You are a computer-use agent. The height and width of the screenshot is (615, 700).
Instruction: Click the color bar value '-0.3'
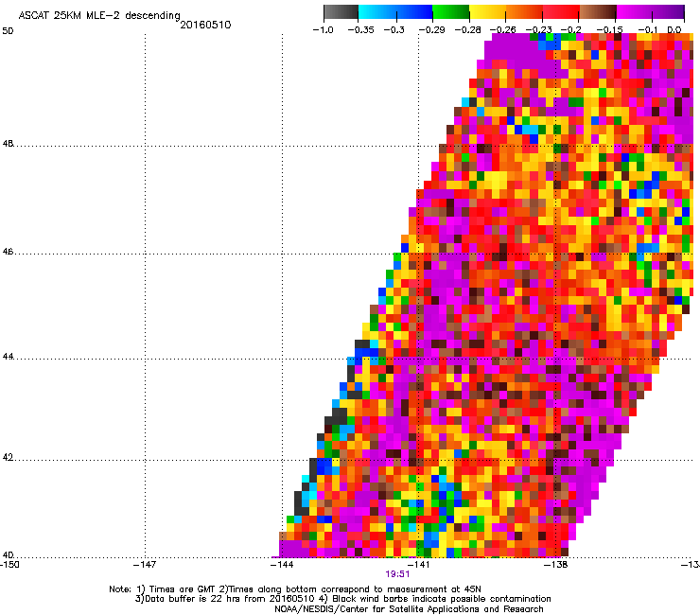pos(394,30)
